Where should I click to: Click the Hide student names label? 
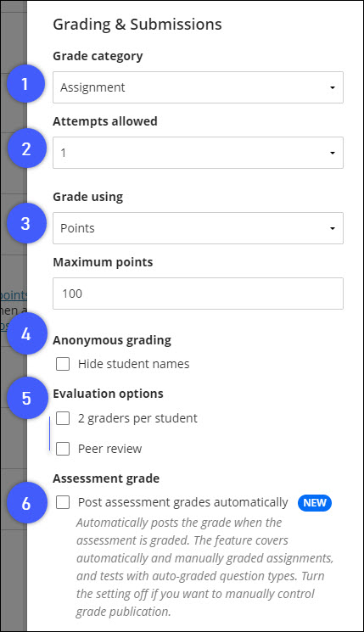tap(133, 364)
